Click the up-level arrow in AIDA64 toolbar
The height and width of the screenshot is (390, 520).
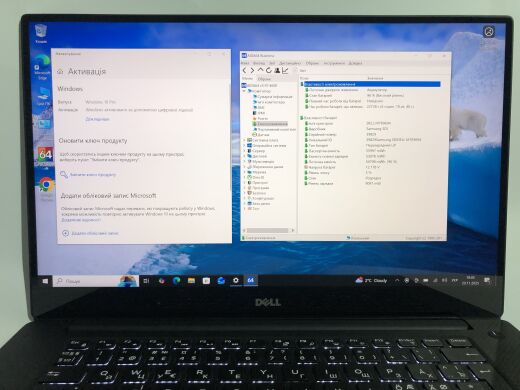(260, 70)
